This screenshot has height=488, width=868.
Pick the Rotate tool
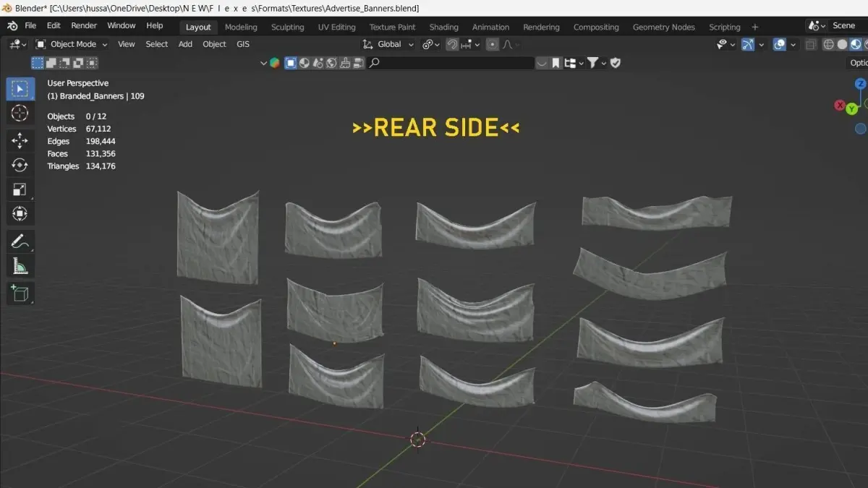pos(20,165)
